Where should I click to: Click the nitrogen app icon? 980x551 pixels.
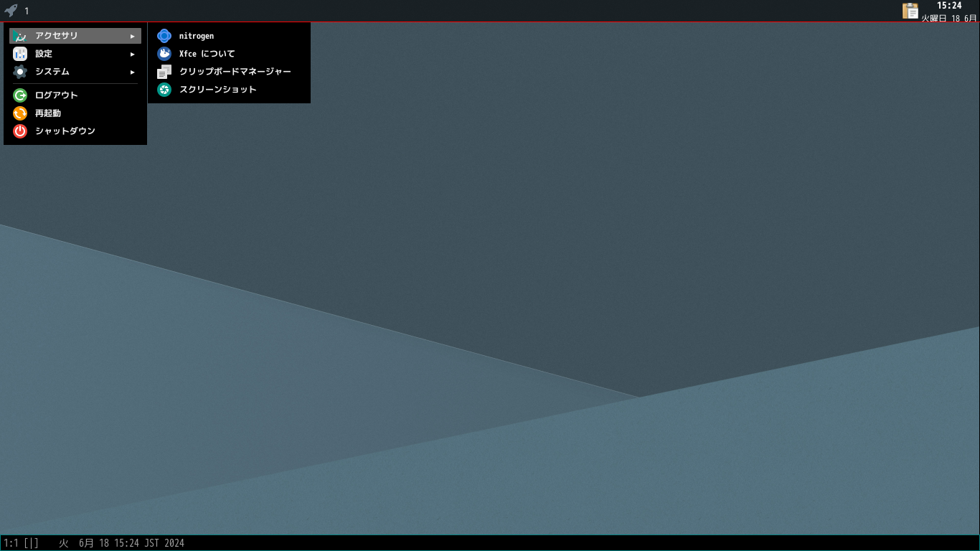pyautogui.click(x=164, y=36)
